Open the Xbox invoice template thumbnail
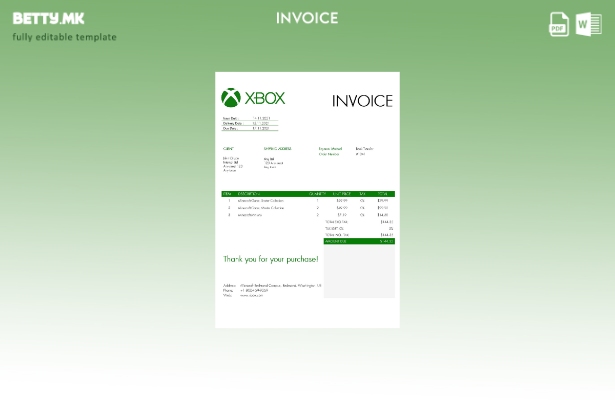Image resolution: width=615 pixels, height=400 pixels. (307, 200)
